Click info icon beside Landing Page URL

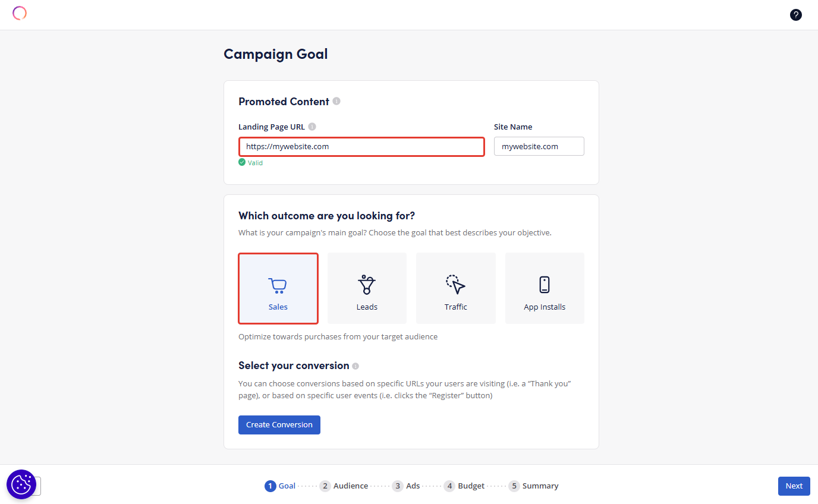tap(312, 127)
